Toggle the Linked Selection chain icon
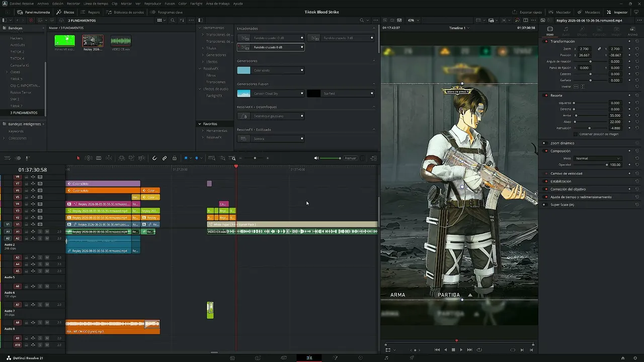The image size is (644, 362). click(x=165, y=158)
